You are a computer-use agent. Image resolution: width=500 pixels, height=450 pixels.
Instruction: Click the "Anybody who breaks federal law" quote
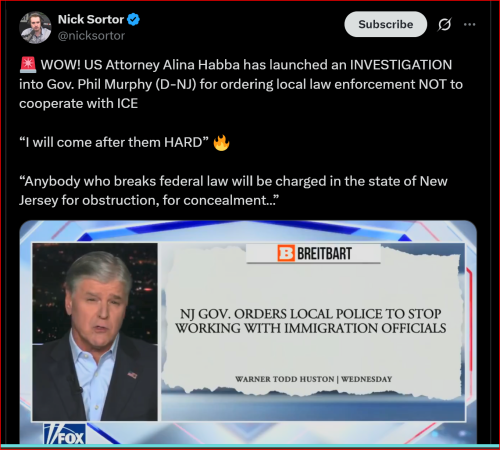click(233, 191)
